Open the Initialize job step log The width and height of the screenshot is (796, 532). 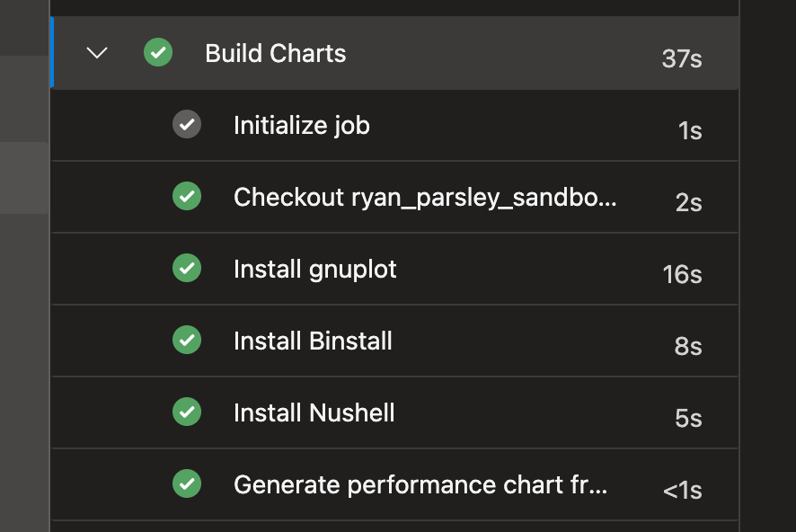pyautogui.click(x=301, y=125)
